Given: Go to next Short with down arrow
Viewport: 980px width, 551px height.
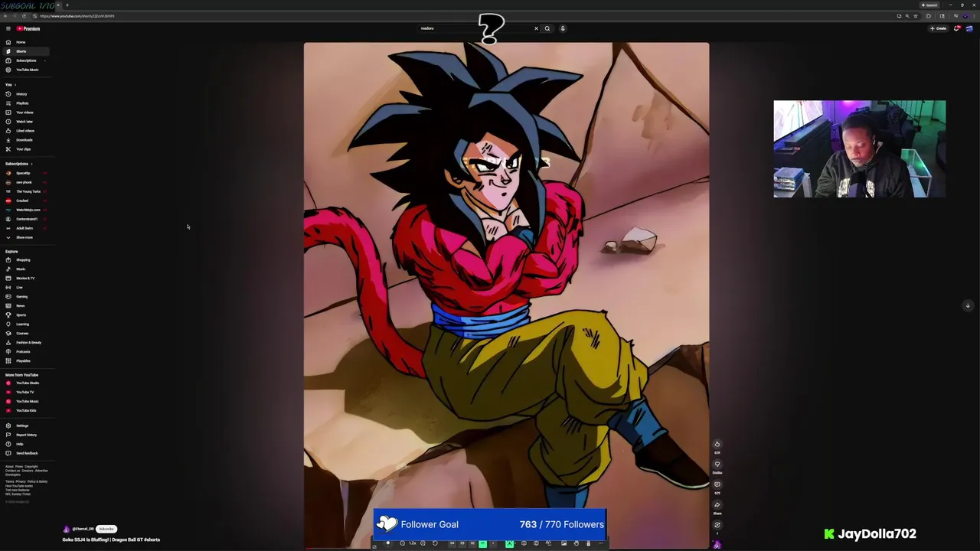Looking at the screenshot, I should point(968,305).
